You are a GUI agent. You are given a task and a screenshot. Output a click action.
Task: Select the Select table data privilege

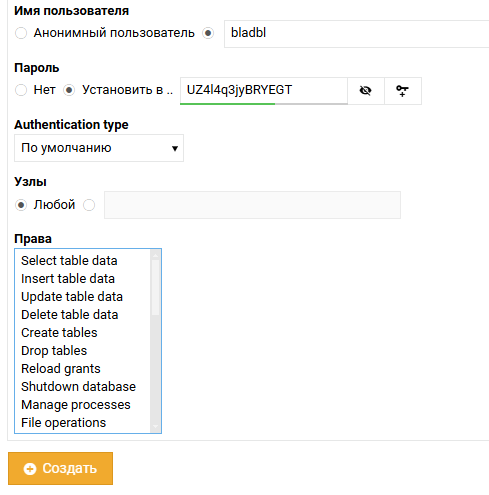[69, 261]
